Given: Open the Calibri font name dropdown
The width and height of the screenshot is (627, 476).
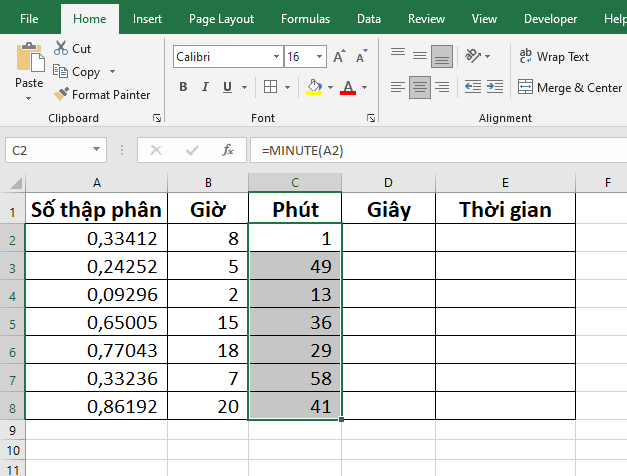Looking at the screenshot, I should [x=273, y=57].
